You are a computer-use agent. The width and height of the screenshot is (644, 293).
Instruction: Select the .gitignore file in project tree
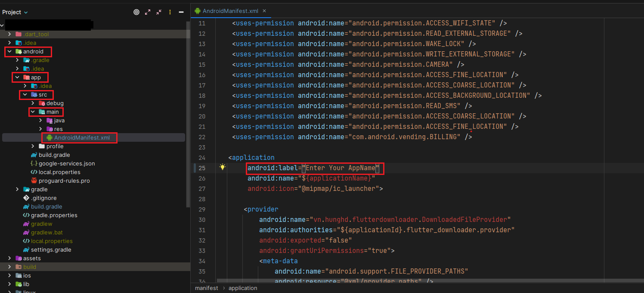(43, 198)
